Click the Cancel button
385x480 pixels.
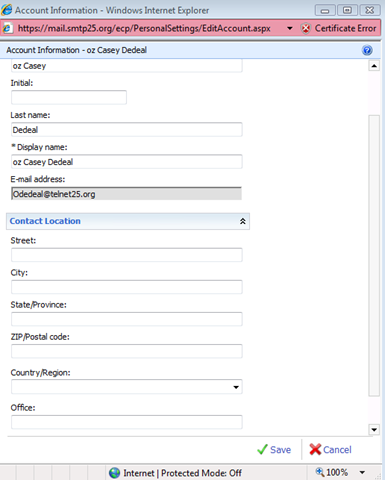pos(330,450)
